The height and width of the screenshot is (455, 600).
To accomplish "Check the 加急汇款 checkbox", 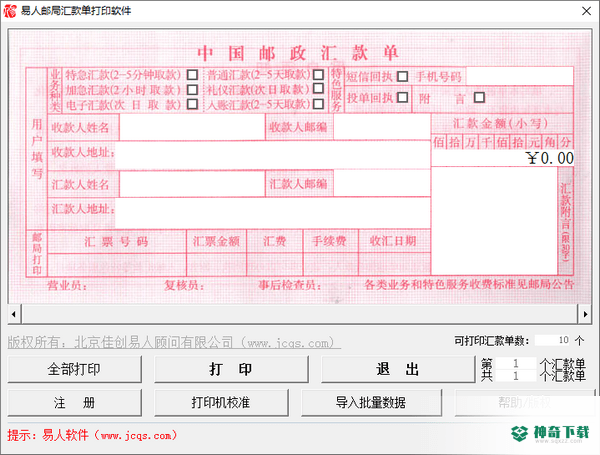I will tap(192, 90).
